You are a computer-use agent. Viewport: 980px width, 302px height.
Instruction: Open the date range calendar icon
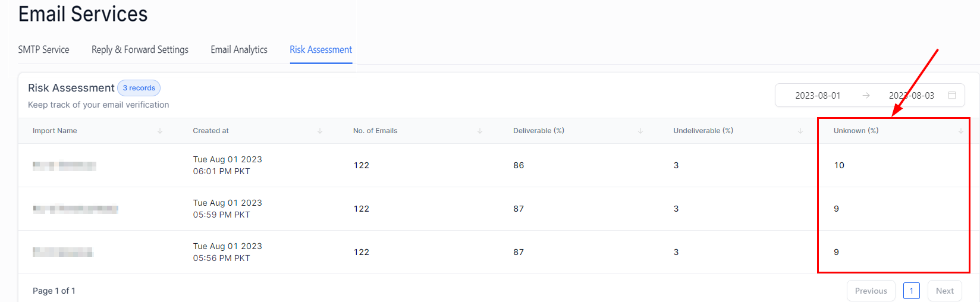pos(952,95)
